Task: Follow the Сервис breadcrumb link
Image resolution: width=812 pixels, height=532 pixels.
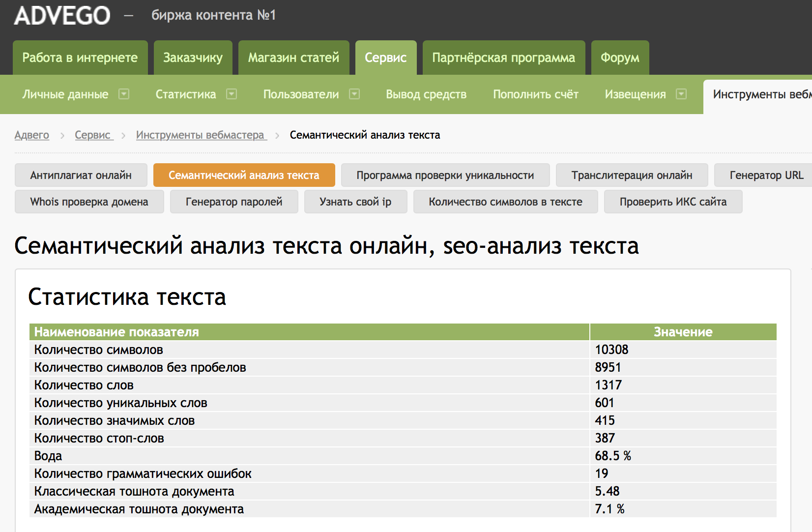Action: (x=94, y=135)
